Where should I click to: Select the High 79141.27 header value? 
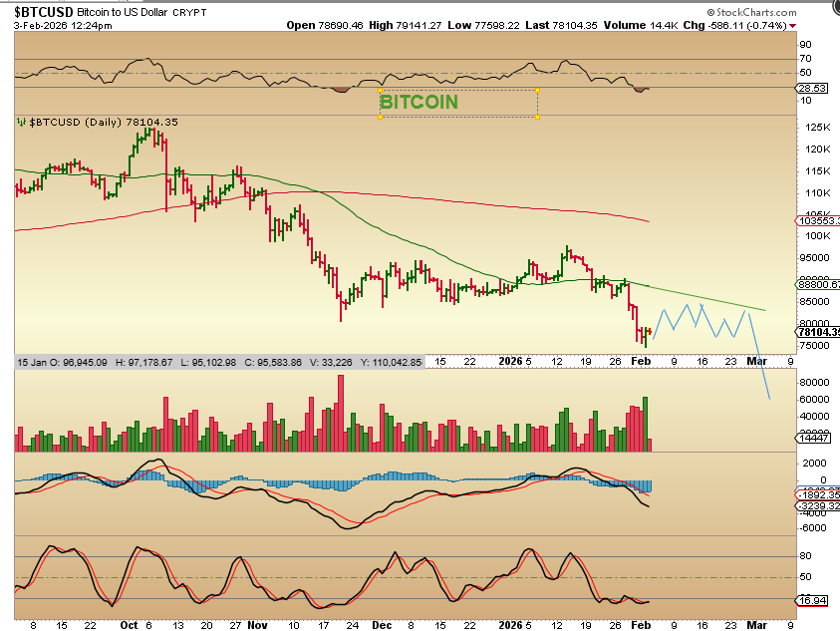pos(405,25)
